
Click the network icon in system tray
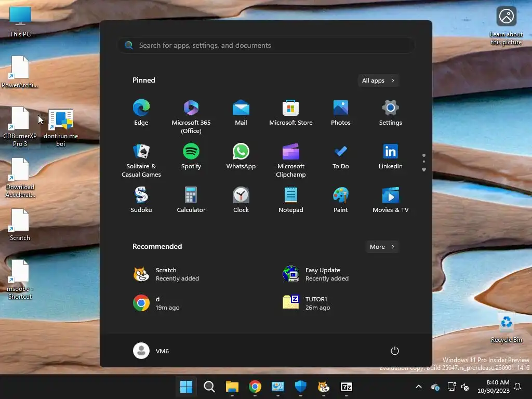pyautogui.click(x=451, y=387)
